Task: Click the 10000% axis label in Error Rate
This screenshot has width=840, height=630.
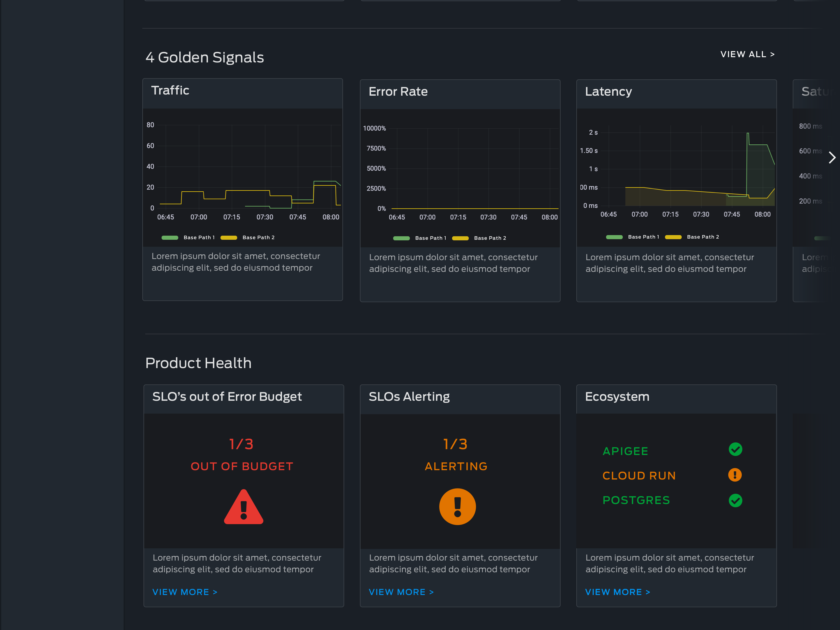Action: tap(374, 128)
